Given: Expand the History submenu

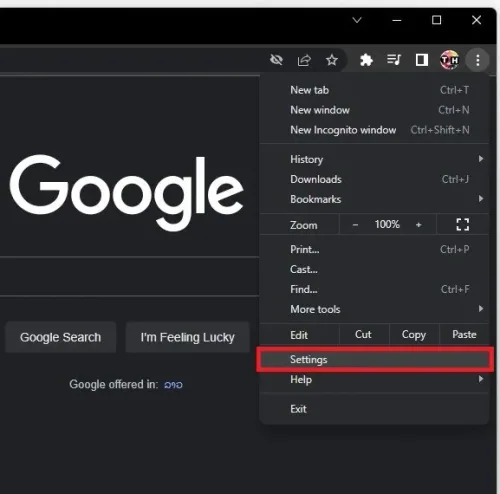Looking at the screenshot, I should click(374, 159).
